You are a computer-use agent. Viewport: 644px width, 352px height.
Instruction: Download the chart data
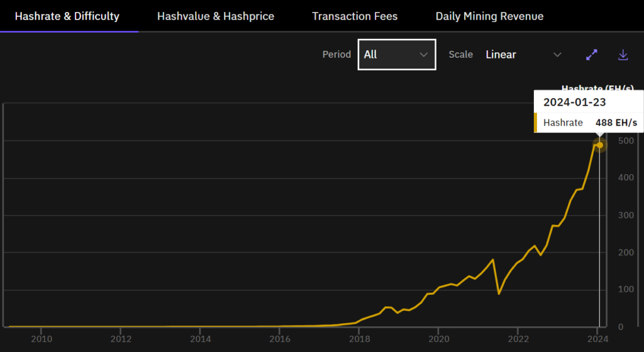point(623,55)
